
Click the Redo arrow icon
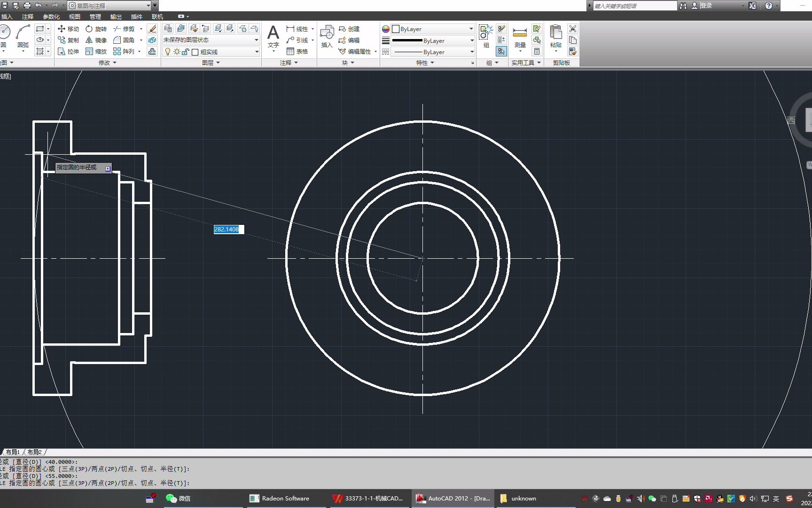click(55, 5)
